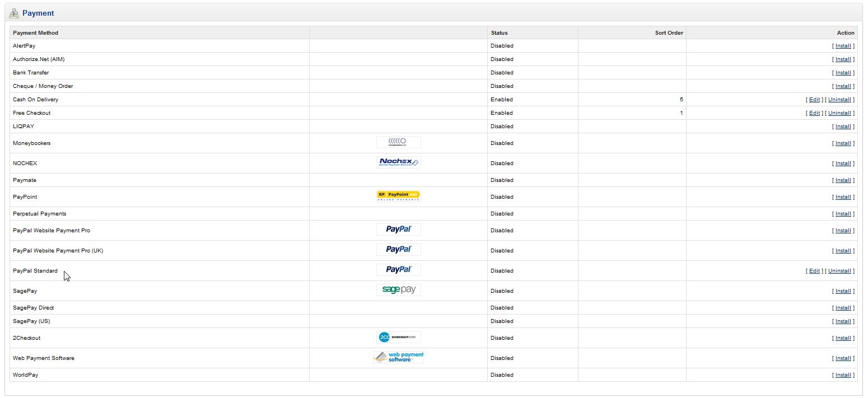Viewport: 868px width, 398px height.
Task: Click PayPal Website Payment Pro logo
Action: (x=398, y=230)
